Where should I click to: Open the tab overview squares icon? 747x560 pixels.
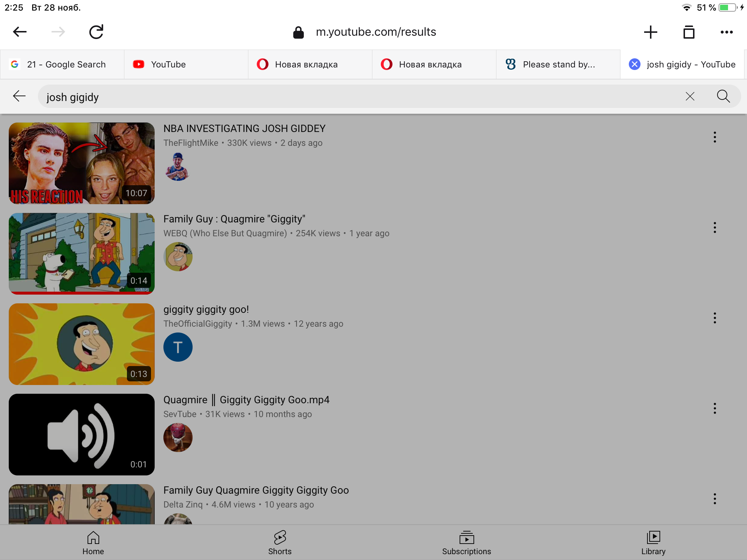coord(689,32)
